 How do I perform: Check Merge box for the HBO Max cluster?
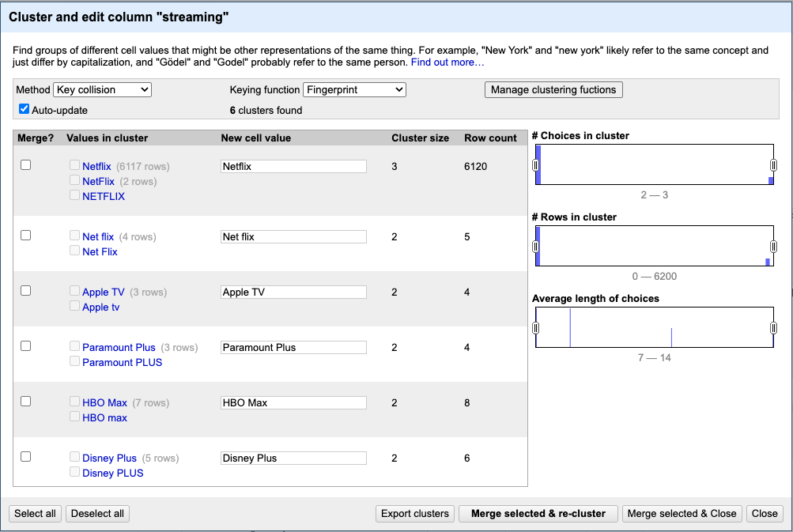coord(26,401)
